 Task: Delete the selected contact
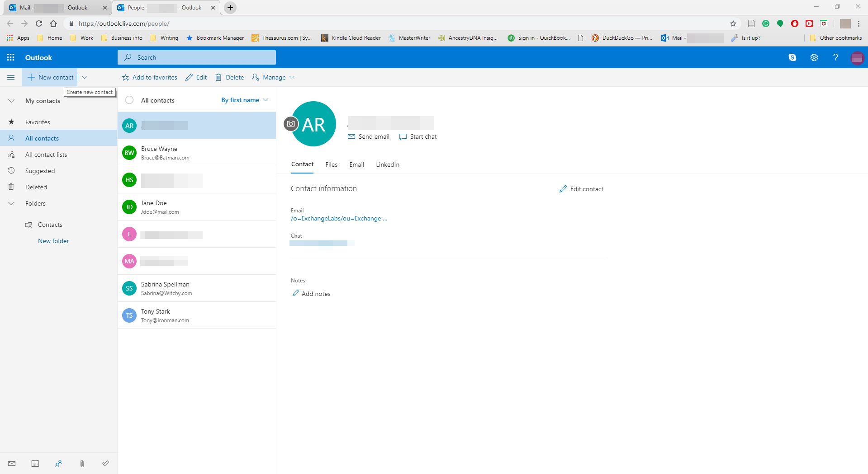(x=229, y=77)
